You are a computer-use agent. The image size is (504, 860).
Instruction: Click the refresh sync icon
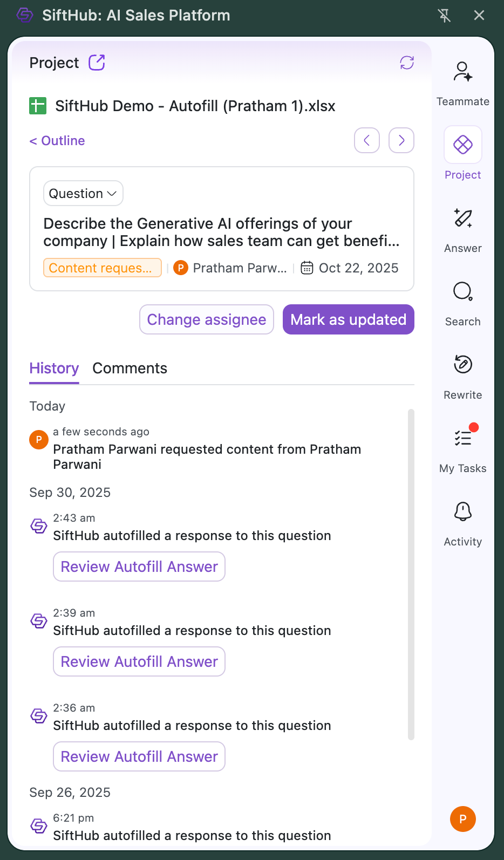(x=407, y=63)
